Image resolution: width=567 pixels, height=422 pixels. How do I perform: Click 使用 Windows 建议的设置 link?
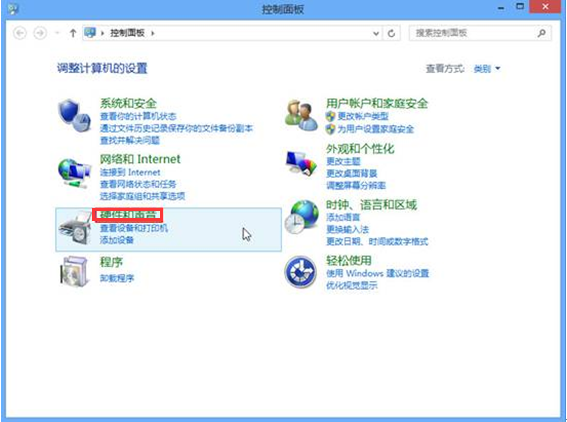pos(378,273)
